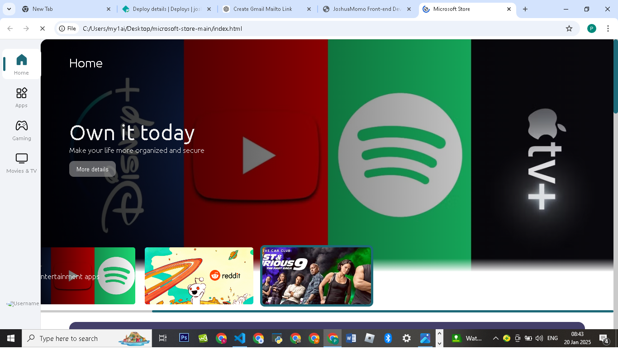Close the Microsoft Store tab
This screenshot has height=364, width=618.
tap(509, 9)
